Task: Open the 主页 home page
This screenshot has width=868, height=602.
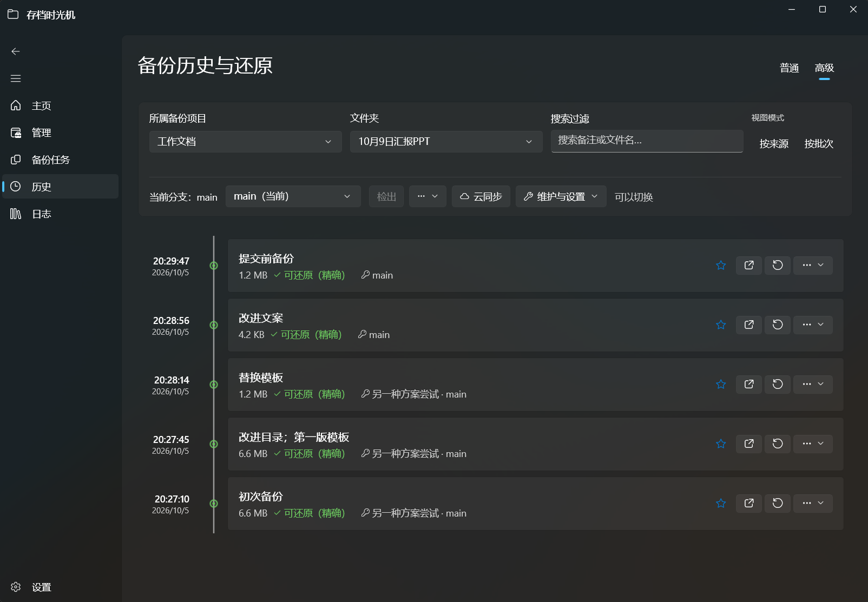Action: coord(61,105)
